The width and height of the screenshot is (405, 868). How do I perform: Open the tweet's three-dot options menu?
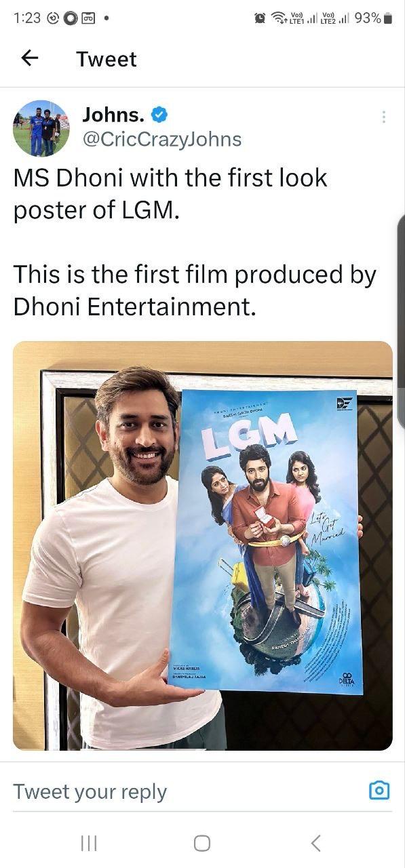[384, 117]
